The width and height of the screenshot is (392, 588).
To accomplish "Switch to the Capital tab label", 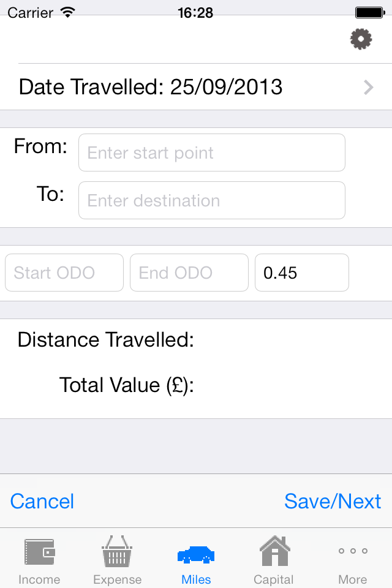I will click(x=274, y=579).
